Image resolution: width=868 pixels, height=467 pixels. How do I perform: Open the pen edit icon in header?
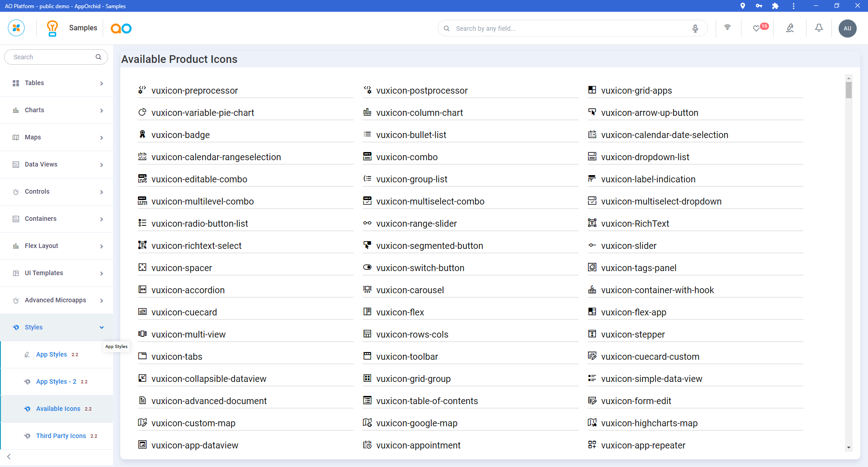[x=790, y=28]
